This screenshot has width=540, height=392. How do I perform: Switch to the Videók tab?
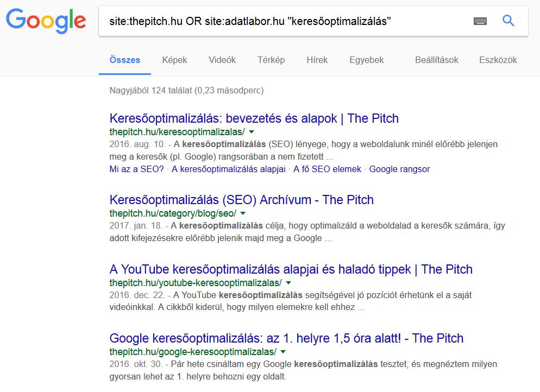tap(222, 60)
